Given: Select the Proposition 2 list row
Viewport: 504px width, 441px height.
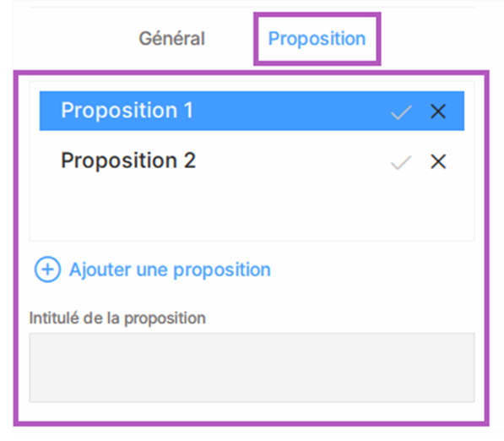Looking at the screenshot, I should click(252, 161).
